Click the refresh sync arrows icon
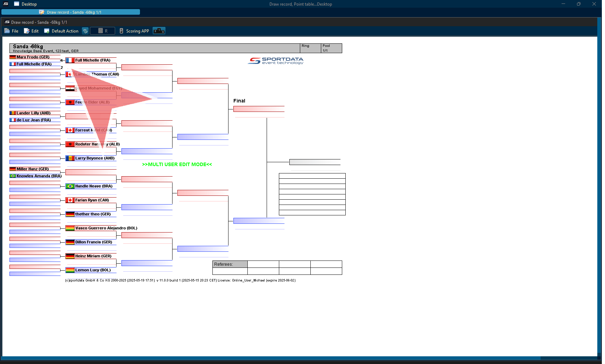The height and width of the screenshot is (364, 605). (x=85, y=31)
